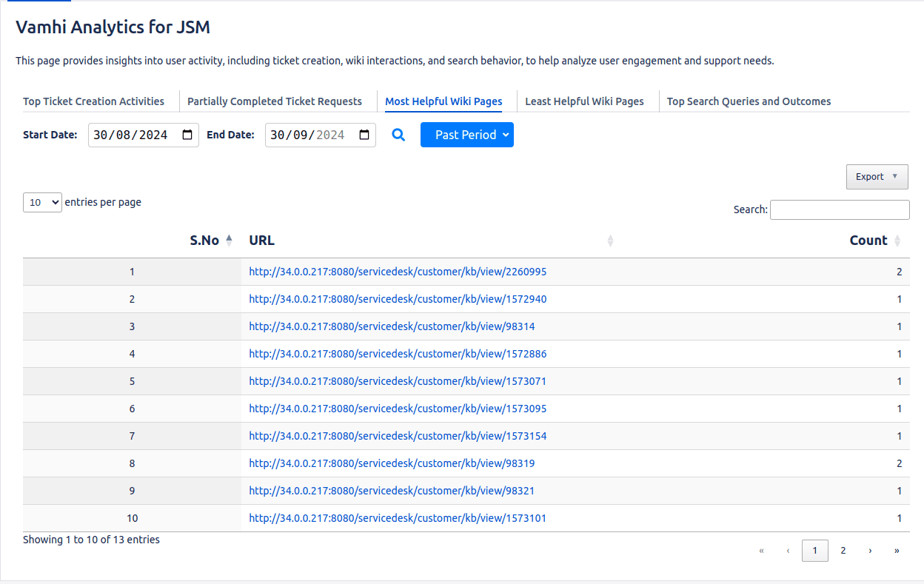Open the kb/view/98319 wiki link
This screenshot has height=584, width=924.
point(392,463)
